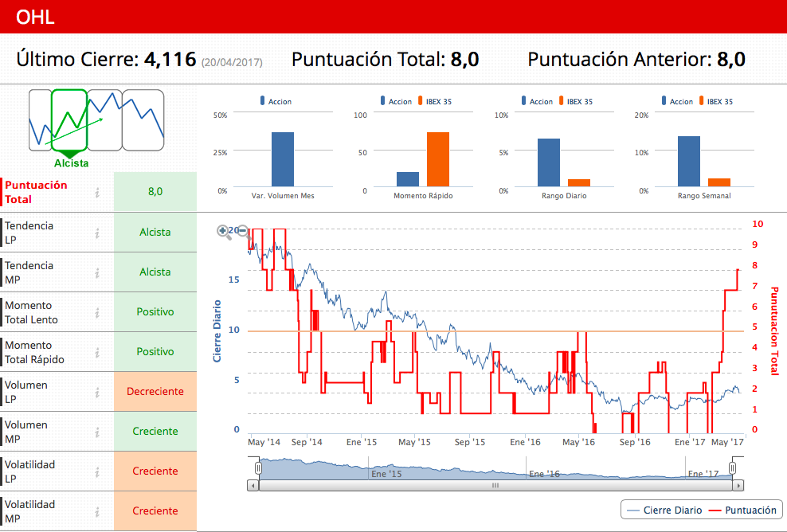Click the zoom-in magnifier on the chart
This screenshot has height=532, width=787.
(x=223, y=232)
